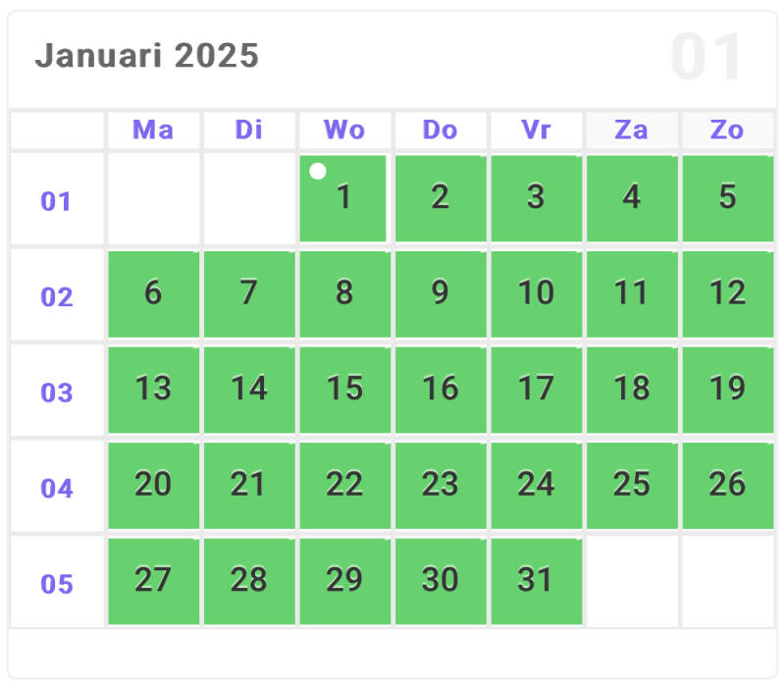
Task: Click date 10 in the calendar
Action: 536,293
